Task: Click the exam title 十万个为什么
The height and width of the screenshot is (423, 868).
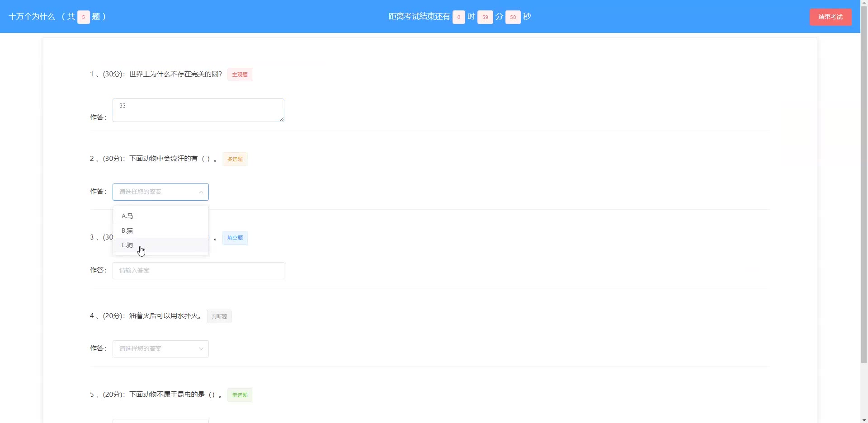Action: click(32, 17)
